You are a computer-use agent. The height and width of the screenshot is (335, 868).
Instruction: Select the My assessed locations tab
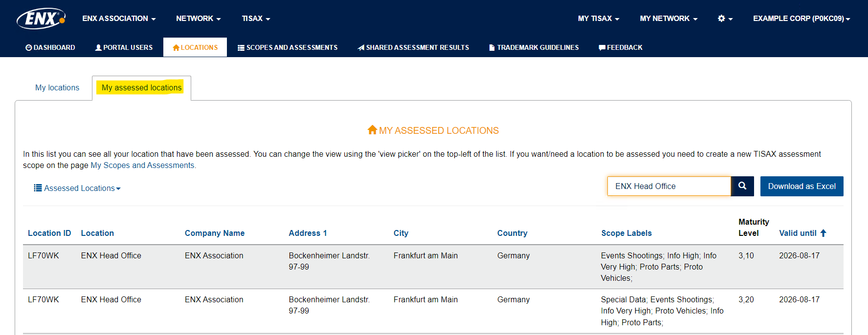click(141, 87)
